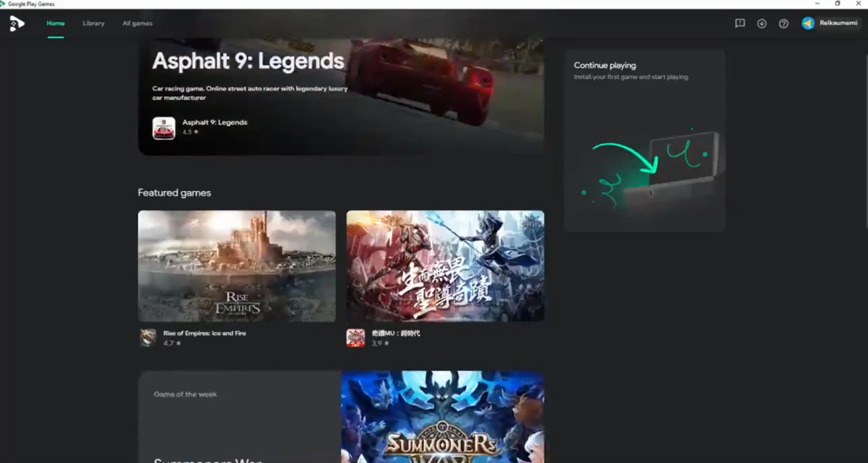This screenshot has height=463, width=868.
Task: Click Install your first game text
Action: [x=630, y=77]
